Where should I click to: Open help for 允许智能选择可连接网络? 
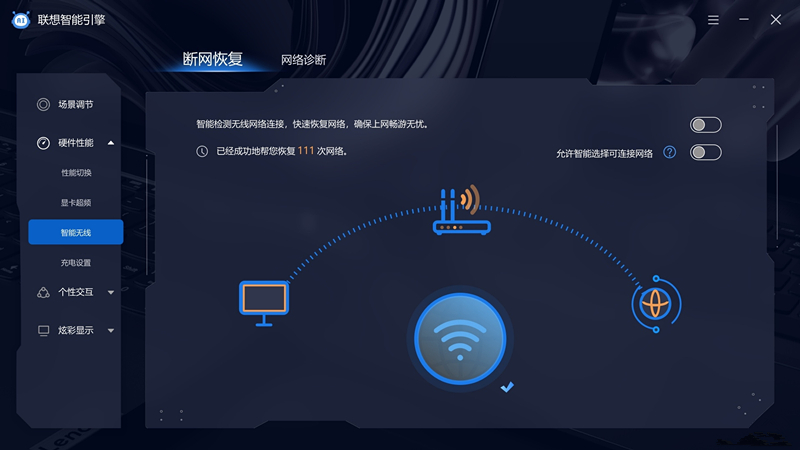coord(669,152)
